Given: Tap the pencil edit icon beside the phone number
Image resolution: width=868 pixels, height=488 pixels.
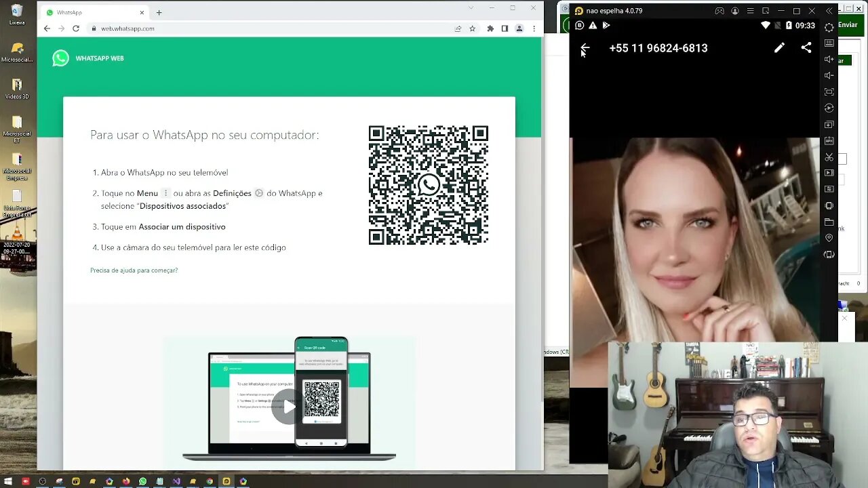Looking at the screenshot, I should [779, 48].
